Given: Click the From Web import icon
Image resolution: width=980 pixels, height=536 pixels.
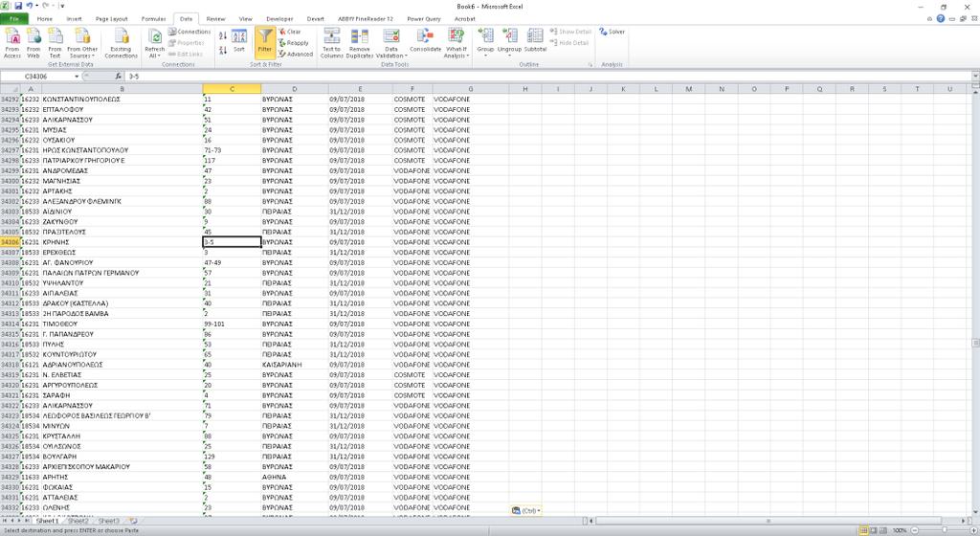Looking at the screenshot, I should pos(33,43).
